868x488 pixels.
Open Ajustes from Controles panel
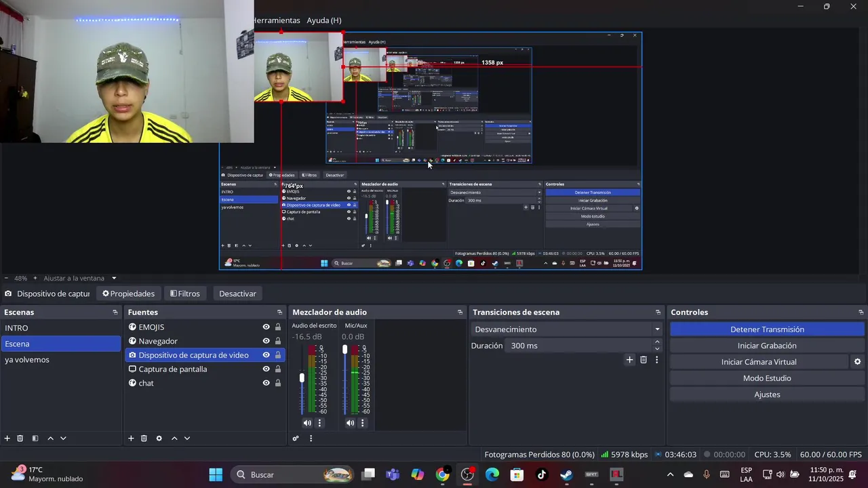tap(767, 394)
